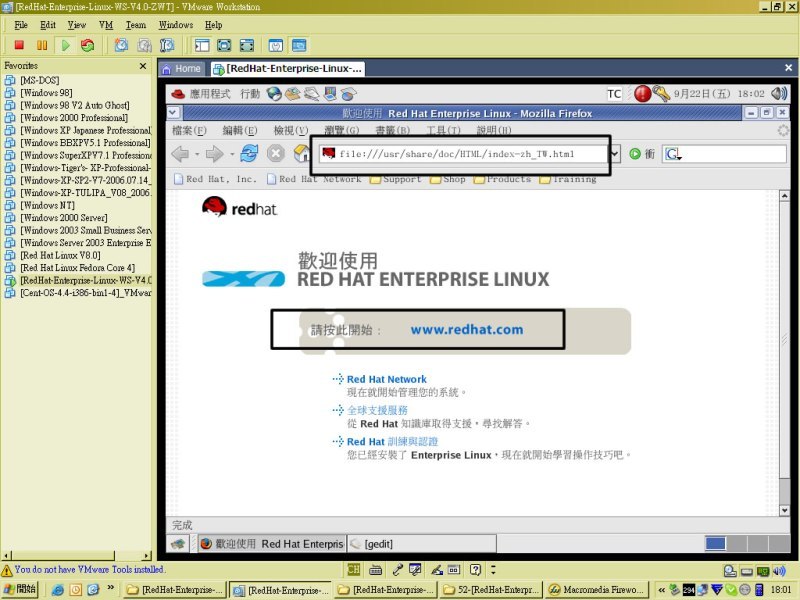The image size is (800, 600).
Task: Click the show desktop icon in the bottom GNOME panel
Action: [x=178, y=544]
